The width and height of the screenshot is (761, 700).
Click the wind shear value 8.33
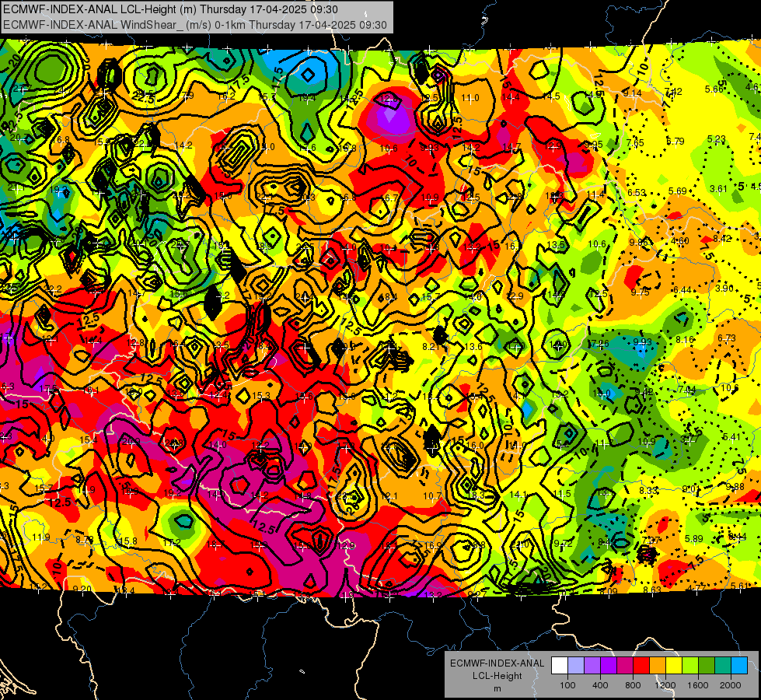point(648,491)
